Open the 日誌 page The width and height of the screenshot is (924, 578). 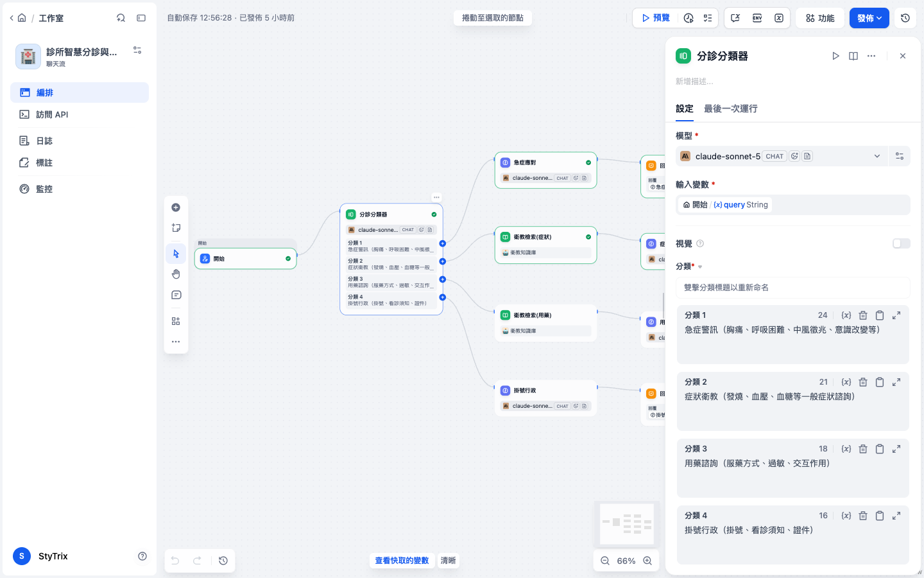click(80, 141)
